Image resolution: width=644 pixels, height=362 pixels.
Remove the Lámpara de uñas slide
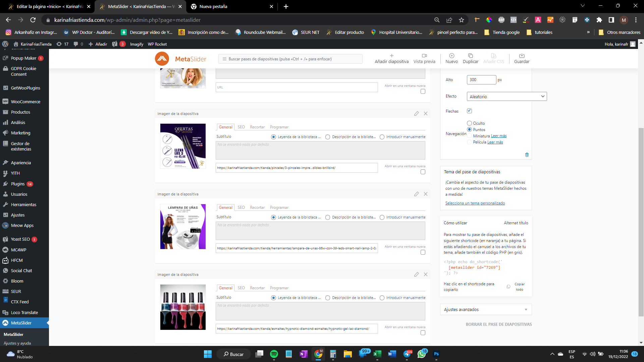point(426,194)
